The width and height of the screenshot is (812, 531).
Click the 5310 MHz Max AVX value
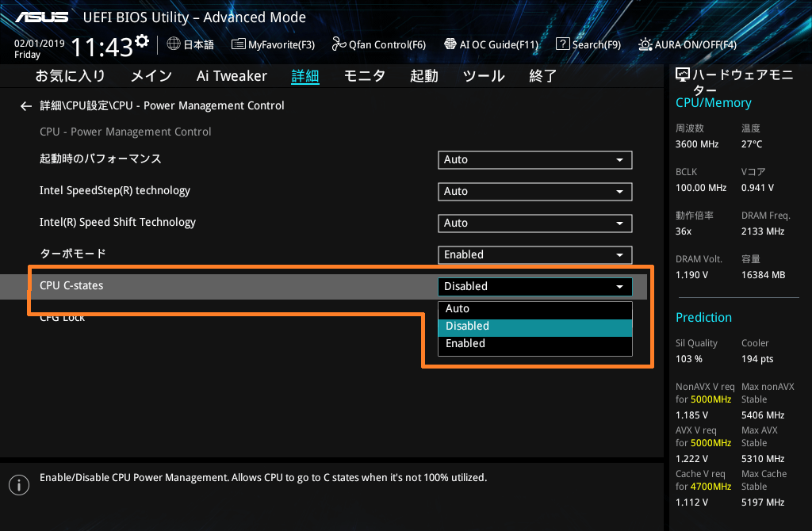point(762,459)
